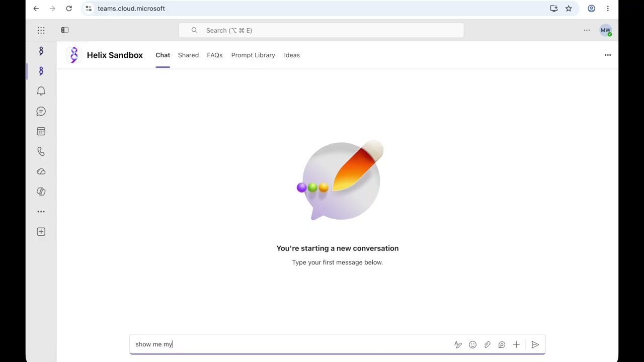This screenshot has width=644, height=362.
Task: Open the Ideas tab
Action: 292,55
